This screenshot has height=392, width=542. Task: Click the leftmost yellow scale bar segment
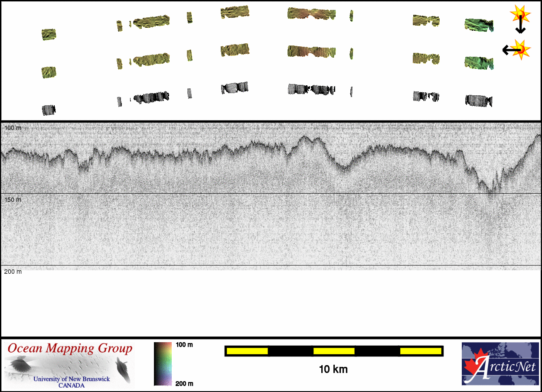coord(247,351)
